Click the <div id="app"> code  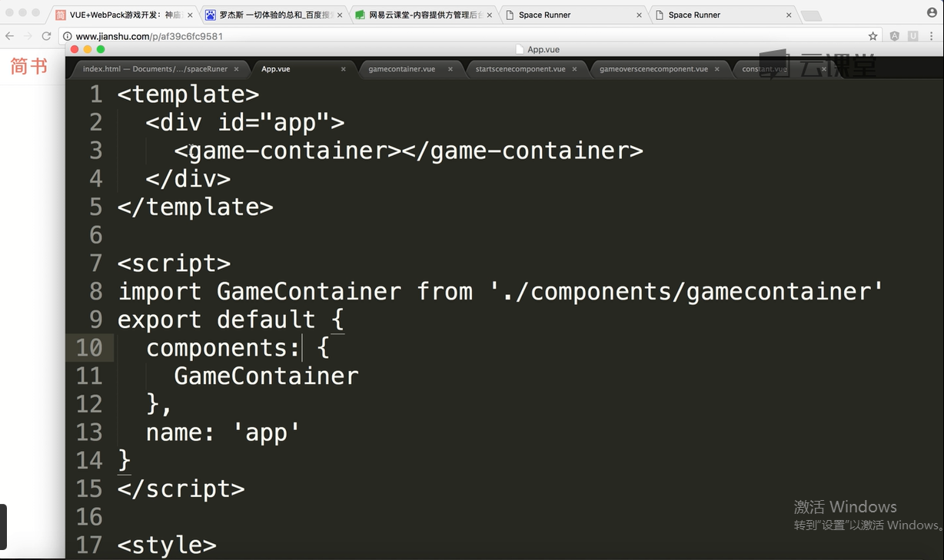point(245,122)
